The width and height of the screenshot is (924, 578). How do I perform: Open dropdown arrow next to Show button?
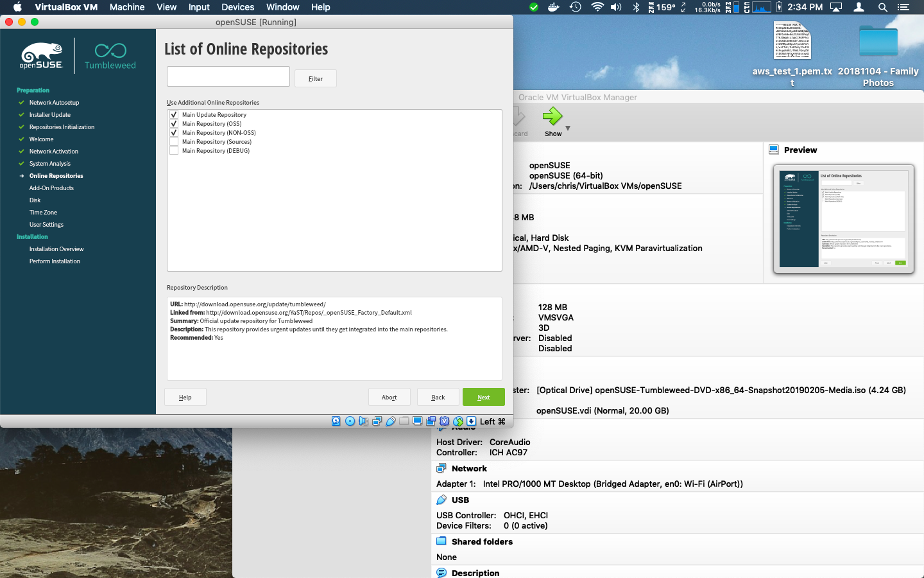(568, 128)
